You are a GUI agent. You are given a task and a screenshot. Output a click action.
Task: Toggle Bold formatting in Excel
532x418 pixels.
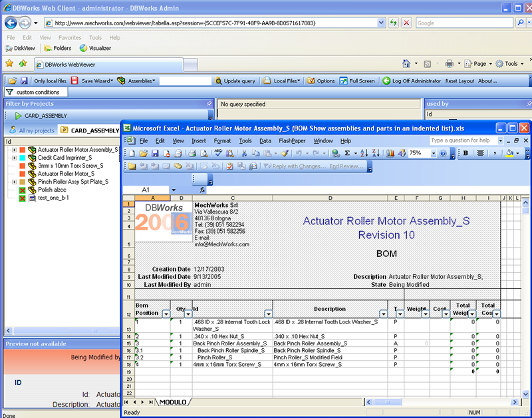(465, 153)
